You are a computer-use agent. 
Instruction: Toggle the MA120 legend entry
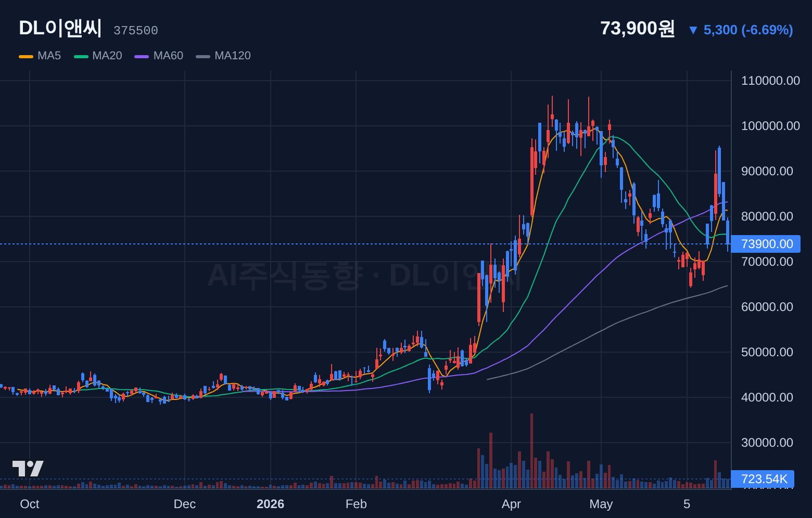pos(223,56)
